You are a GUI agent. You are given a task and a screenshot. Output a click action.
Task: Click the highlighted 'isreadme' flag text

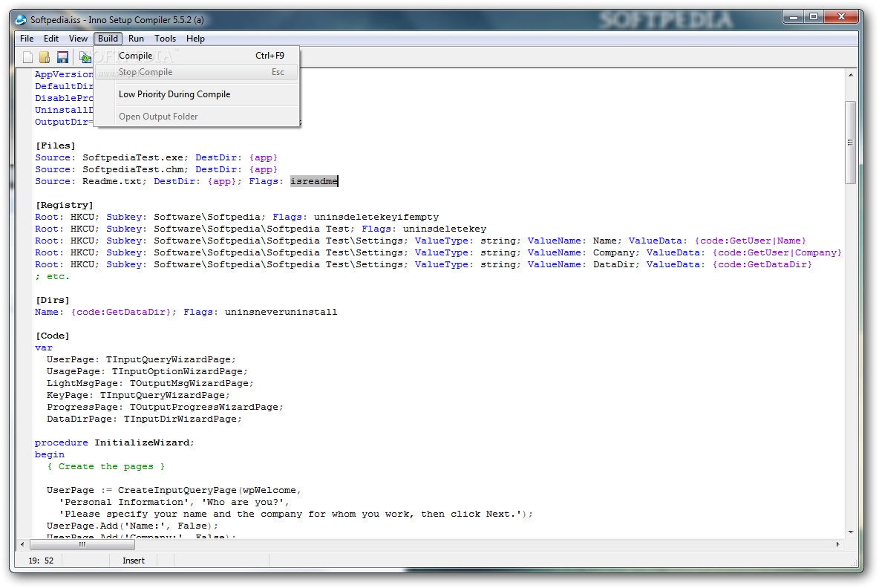click(314, 181)
